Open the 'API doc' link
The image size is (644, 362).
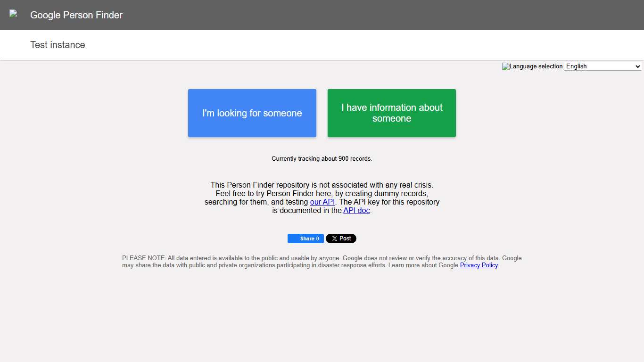click(x=356, y=210)
